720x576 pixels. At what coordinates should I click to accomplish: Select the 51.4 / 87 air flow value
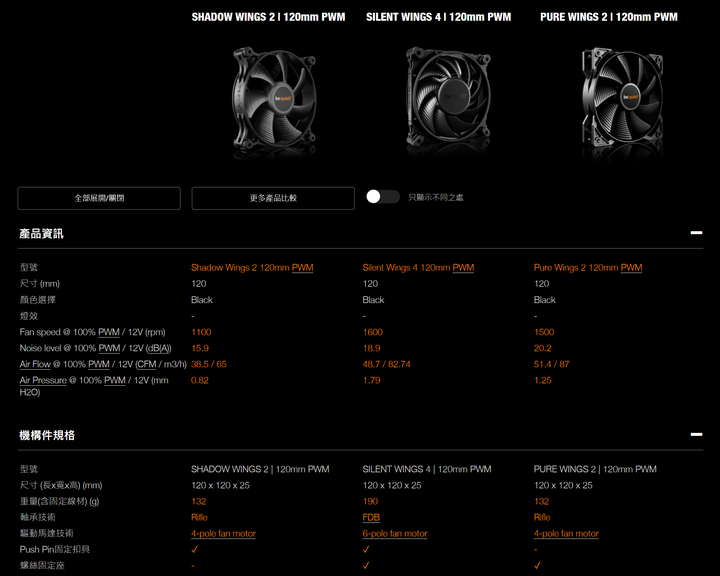(551, 364)
